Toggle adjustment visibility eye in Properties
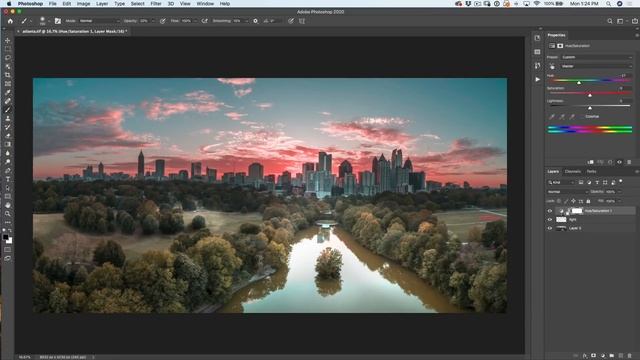Screen dimensions: 640x360 [620, 162]
